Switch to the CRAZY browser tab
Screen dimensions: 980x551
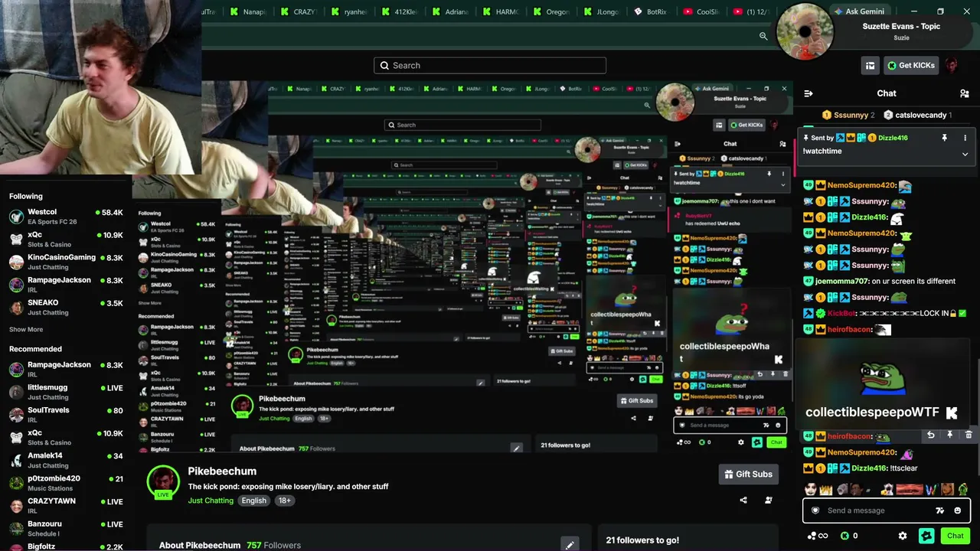299,11
